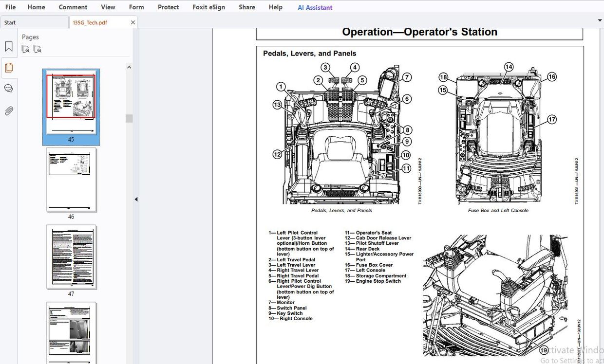Enlarge page thumbnails with zoom-in icon
604x364 pixels.
pos(25,49)
